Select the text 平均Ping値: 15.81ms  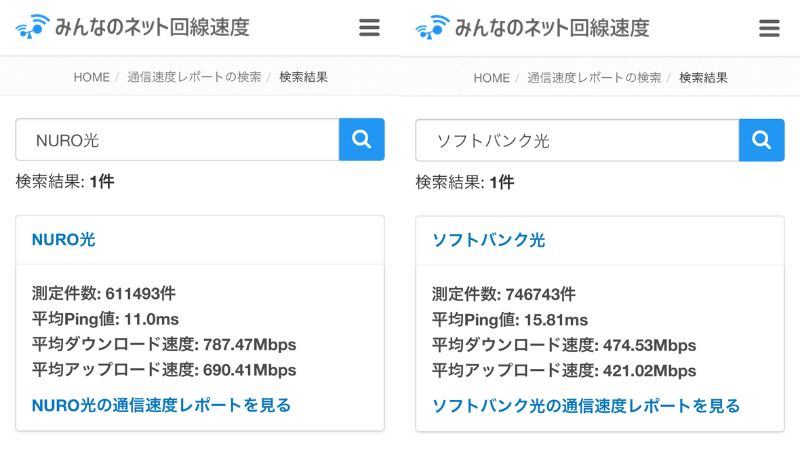510,319
